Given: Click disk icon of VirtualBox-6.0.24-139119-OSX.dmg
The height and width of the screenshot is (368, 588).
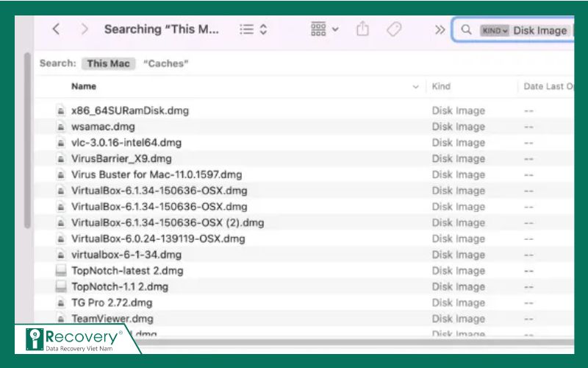Looking at the screenshot, I should (x=61, y=238).
